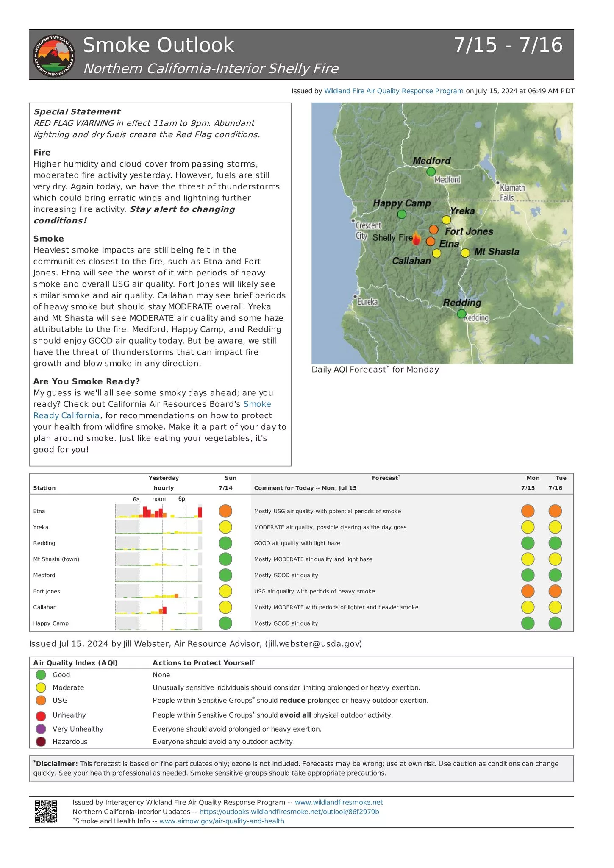
Task: Click the Shelly Fire flame icon on map
Action: pos(417,239)
